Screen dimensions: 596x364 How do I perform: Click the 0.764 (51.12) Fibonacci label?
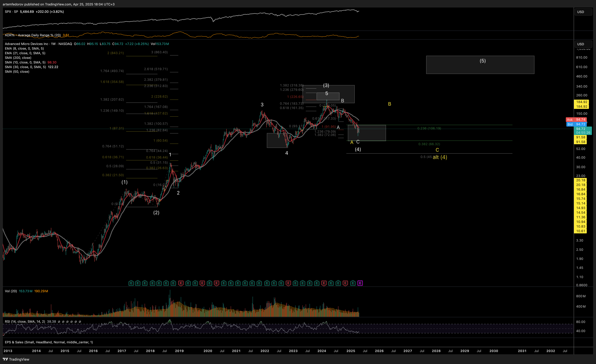click(113, 146)
